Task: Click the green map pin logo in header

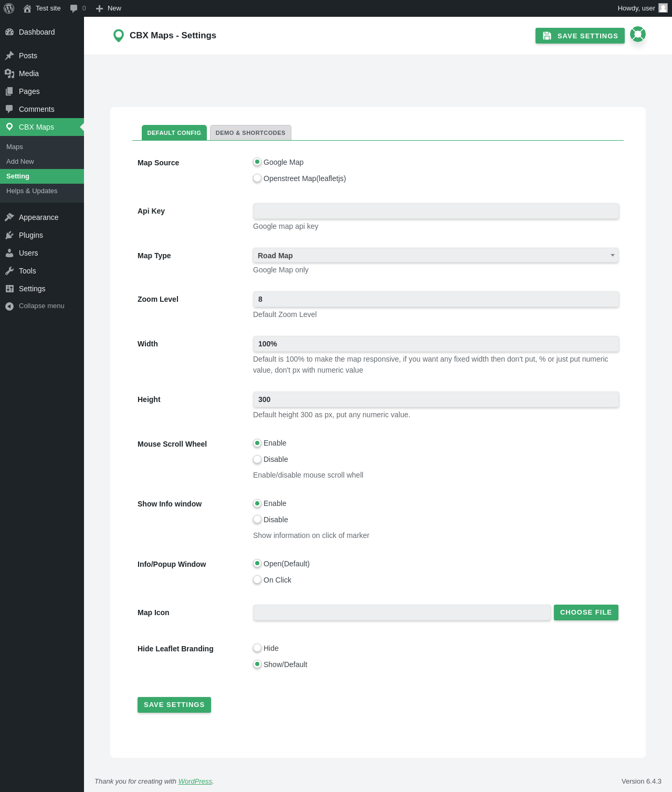Action: click(119, 36)
